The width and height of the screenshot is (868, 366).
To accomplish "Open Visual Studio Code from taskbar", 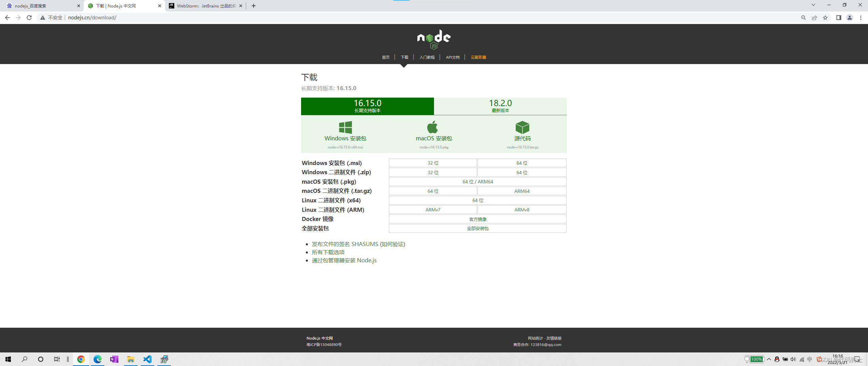I will click(x=147, y=359).
